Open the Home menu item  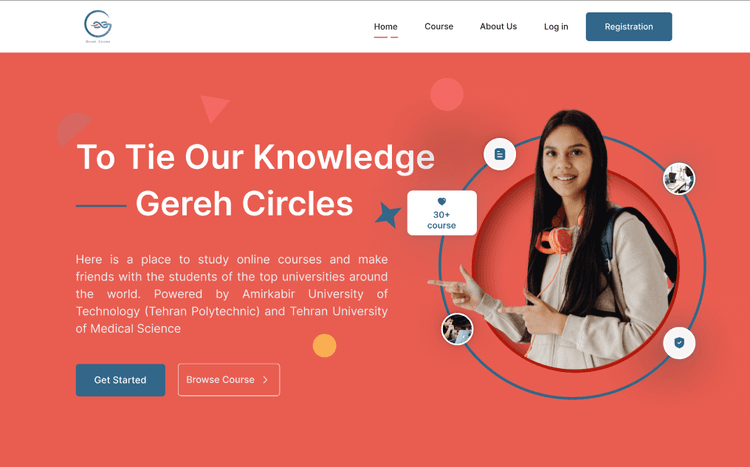[x=386, y=27]
